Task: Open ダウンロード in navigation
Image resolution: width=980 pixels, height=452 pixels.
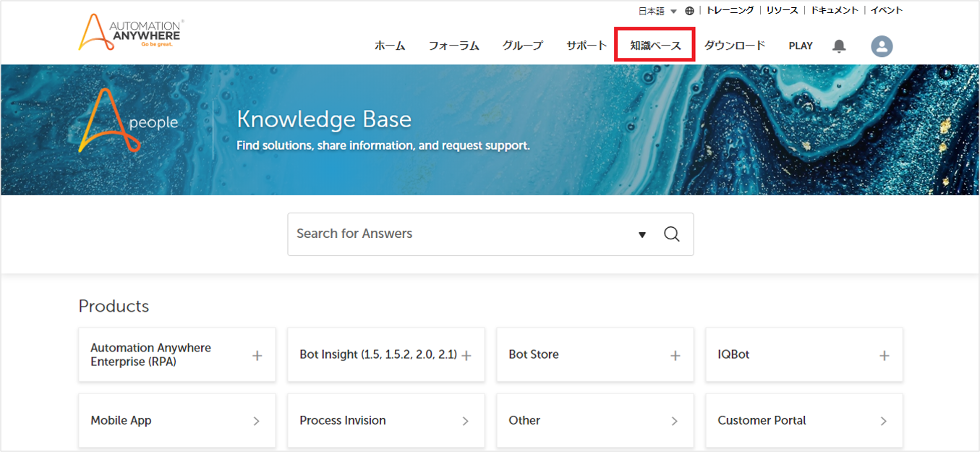Action: 735,46
